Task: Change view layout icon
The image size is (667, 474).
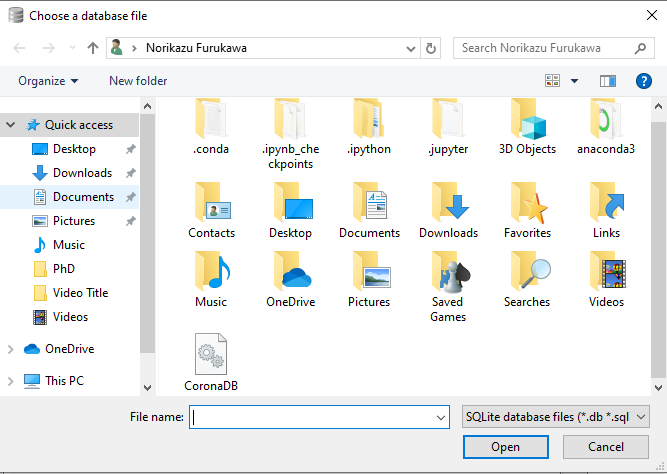Action: (x=553, y=81)
